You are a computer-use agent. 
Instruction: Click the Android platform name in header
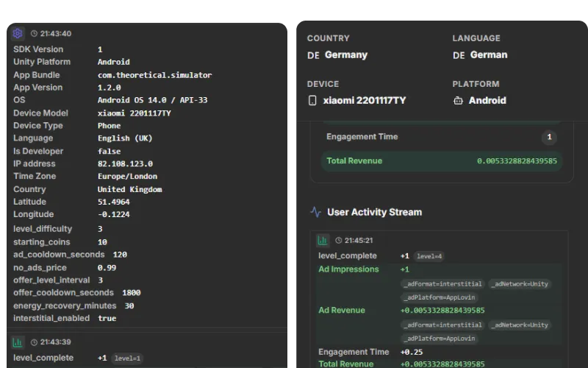(487, 100)
